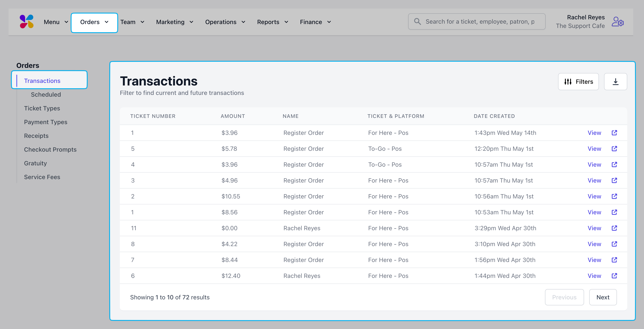Open external link icon for $10.55 order
Viewport: 644px width, 329px height.
tap(614, 196)
